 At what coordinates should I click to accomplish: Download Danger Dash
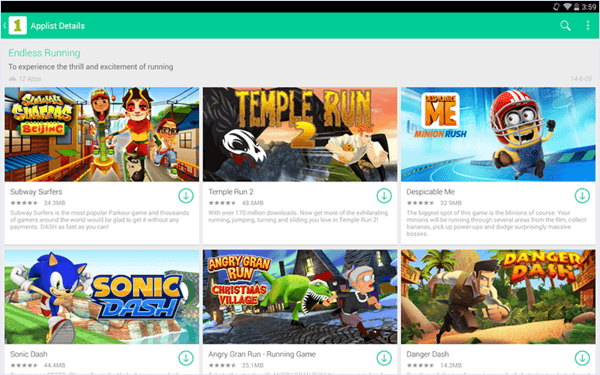pyautogui.click(x=582, y=358)
